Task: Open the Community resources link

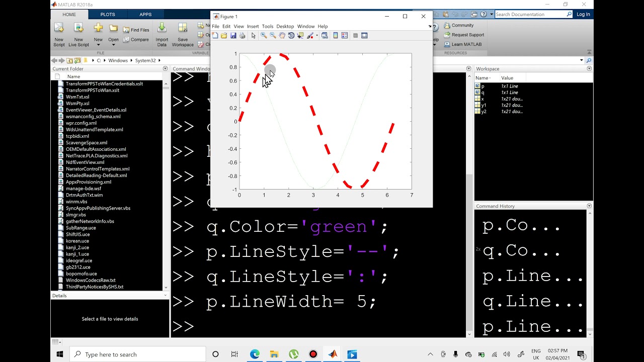Action: point(459,25)
